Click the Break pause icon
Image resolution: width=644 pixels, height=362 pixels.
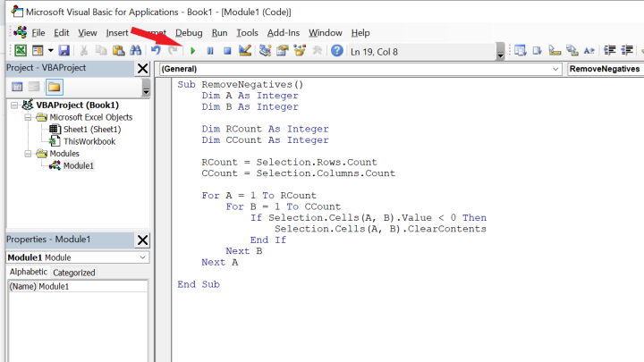coord(210,51)
